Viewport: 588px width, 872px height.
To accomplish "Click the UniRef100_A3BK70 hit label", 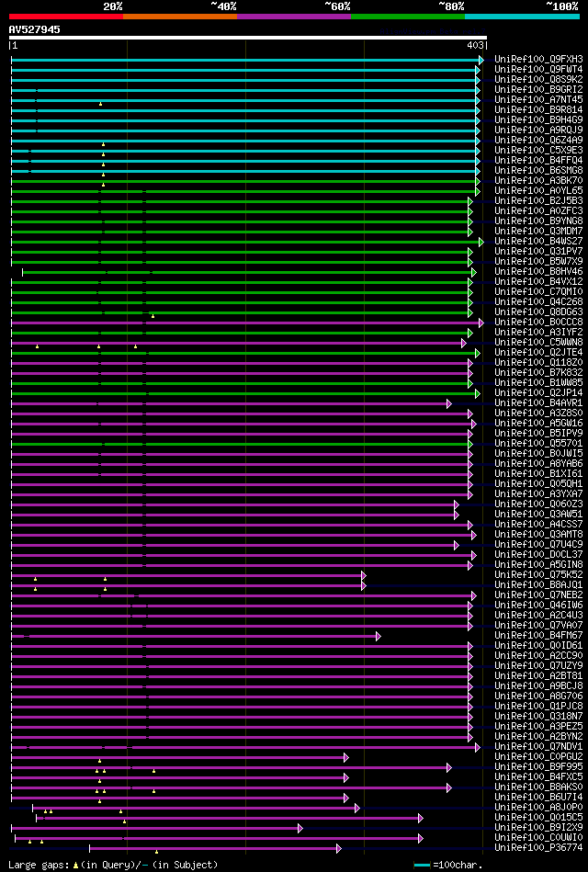I will pyautogui.click(x=538, y=181).
